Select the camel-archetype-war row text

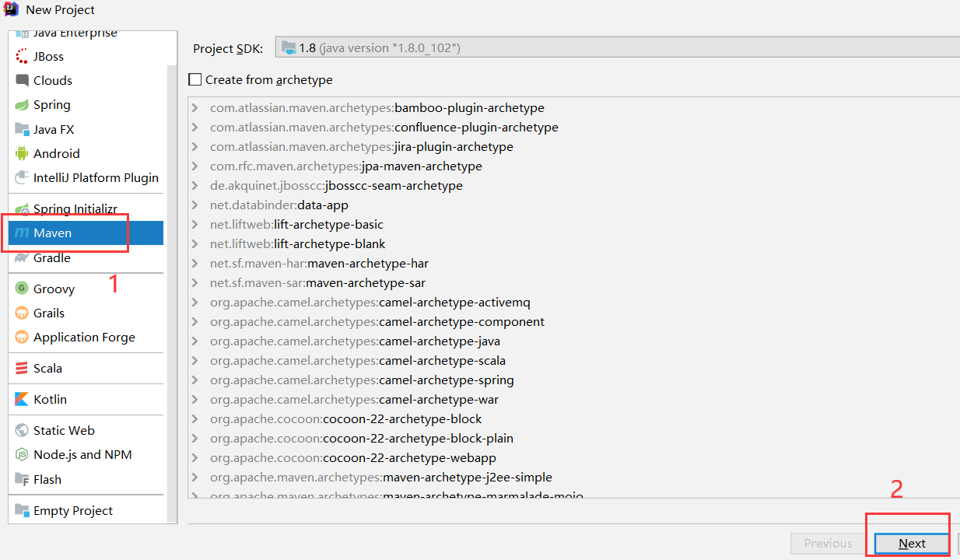click(x=355, y=400)
